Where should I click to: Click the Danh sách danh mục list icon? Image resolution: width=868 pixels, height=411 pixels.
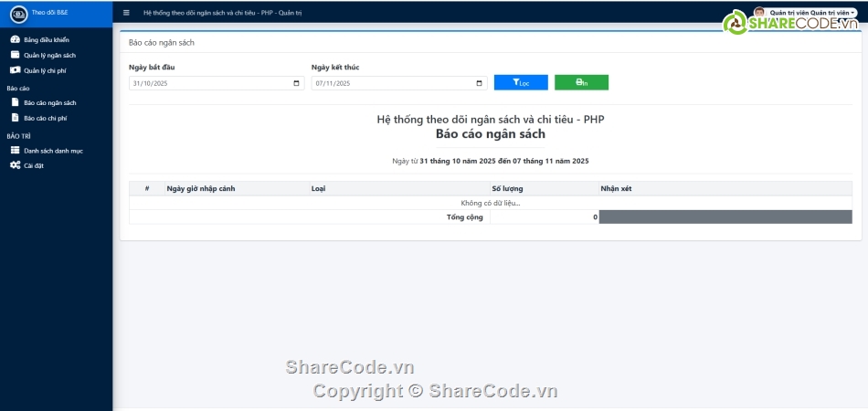15,150
